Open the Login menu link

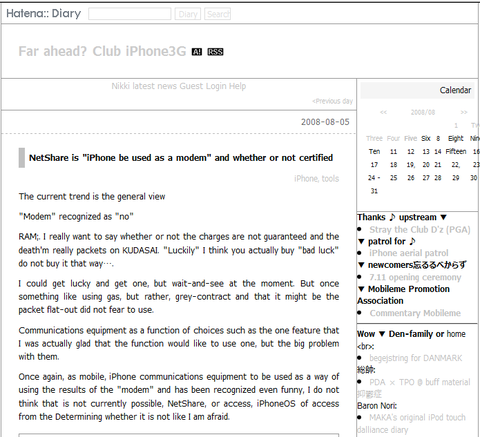tap(216, 86)
